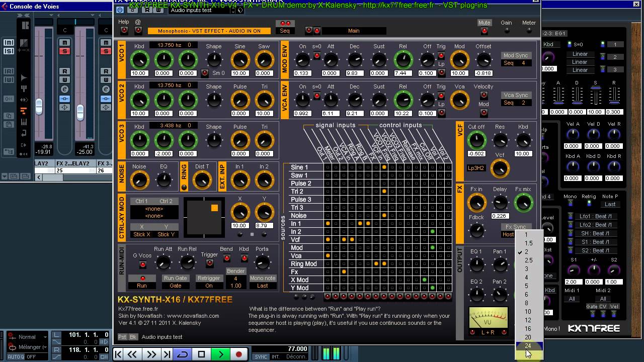The width and height of the screenshot is (644, 362).
Task: Click the Delay value field 0.226
Action: point(500,216)
